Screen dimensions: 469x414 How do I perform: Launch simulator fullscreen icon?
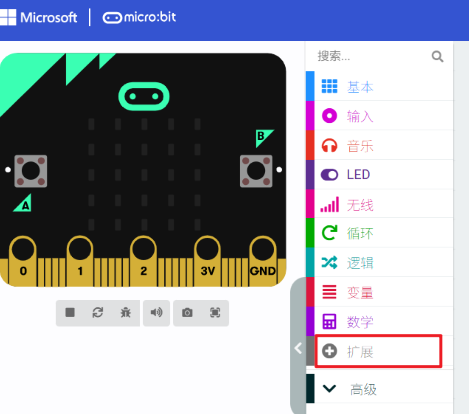(215, 313)
